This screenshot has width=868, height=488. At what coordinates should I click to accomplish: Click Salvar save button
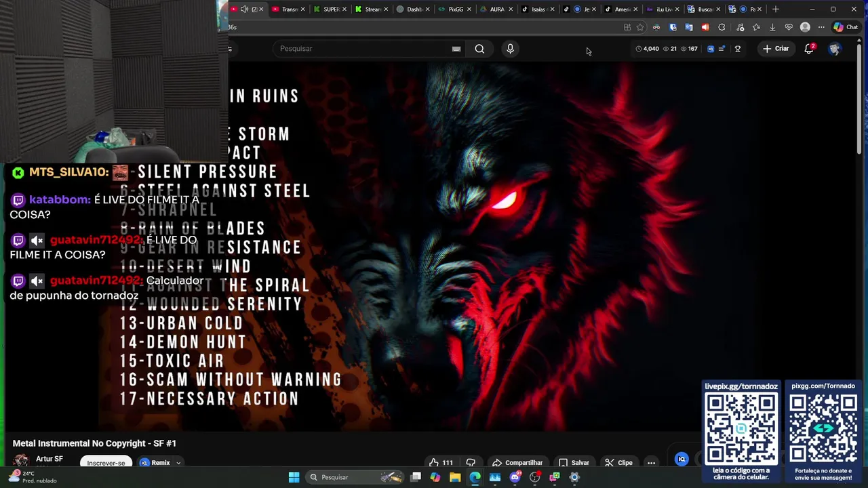(574, 463)
